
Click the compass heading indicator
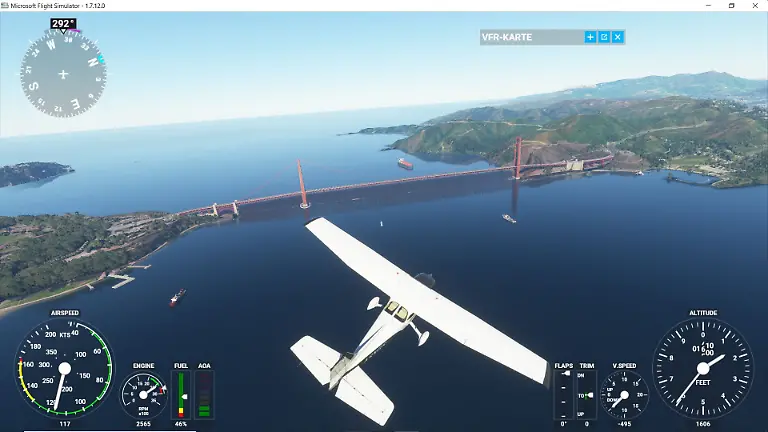pos(63,73)
